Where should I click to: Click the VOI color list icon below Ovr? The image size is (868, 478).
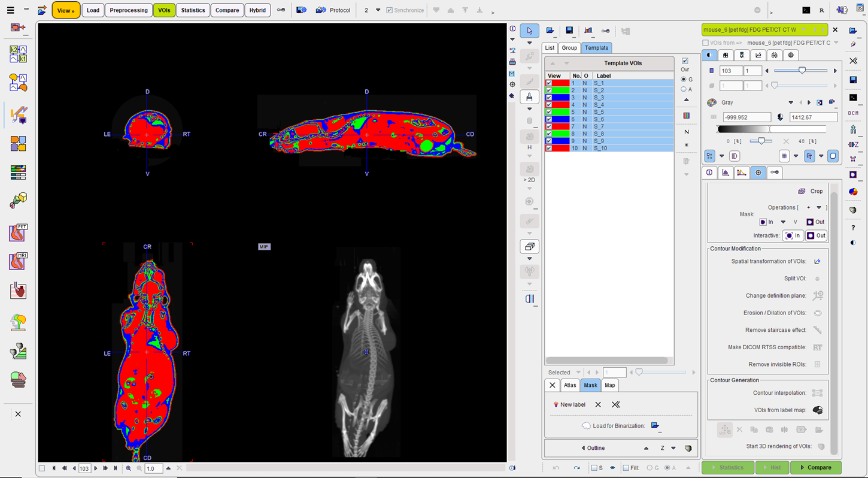686,116
